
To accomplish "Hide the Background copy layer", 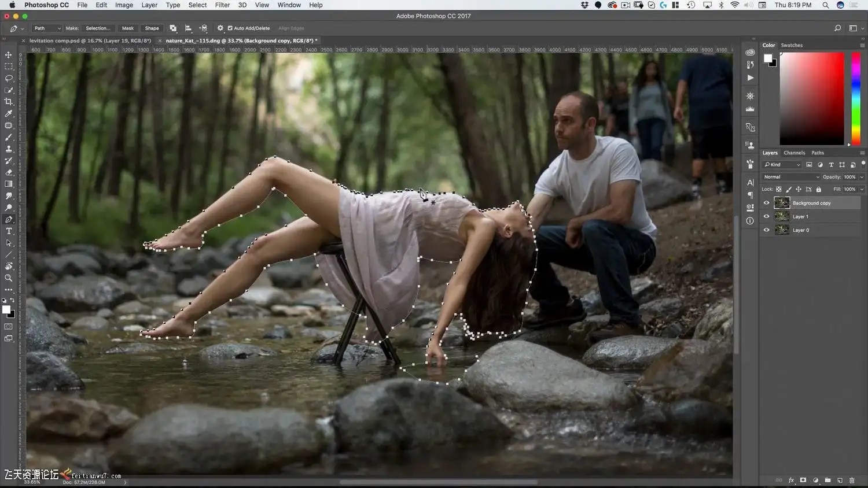I will (x=767, y=203).
